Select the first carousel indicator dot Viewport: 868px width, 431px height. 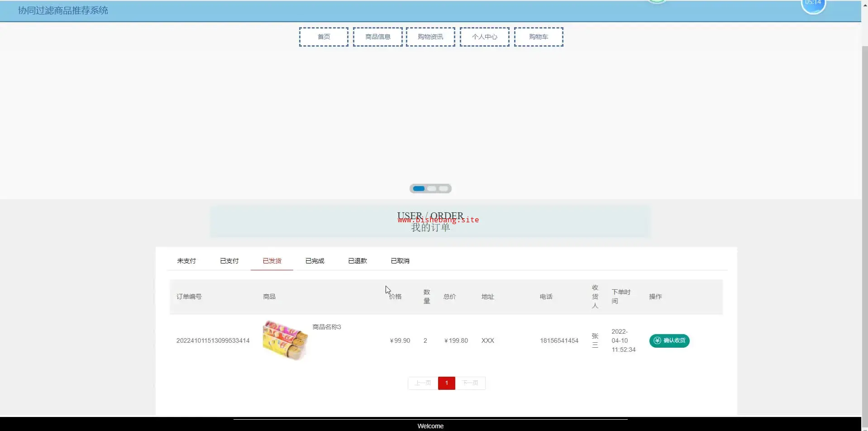[x=419, y=188]
